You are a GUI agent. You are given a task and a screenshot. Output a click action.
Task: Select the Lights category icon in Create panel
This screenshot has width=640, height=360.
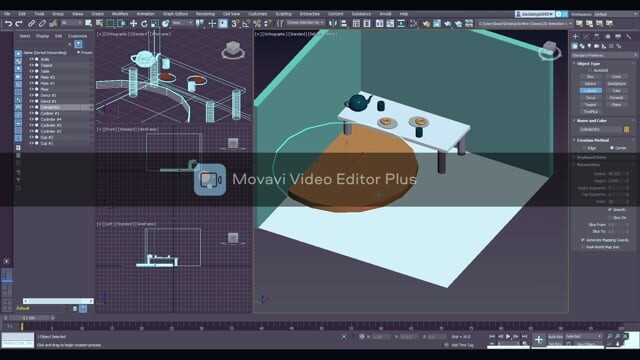point(589,46)
